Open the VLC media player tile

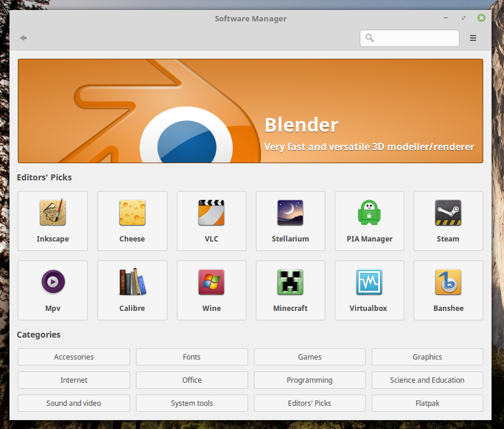pyautogui.click(x=211, y=221)
